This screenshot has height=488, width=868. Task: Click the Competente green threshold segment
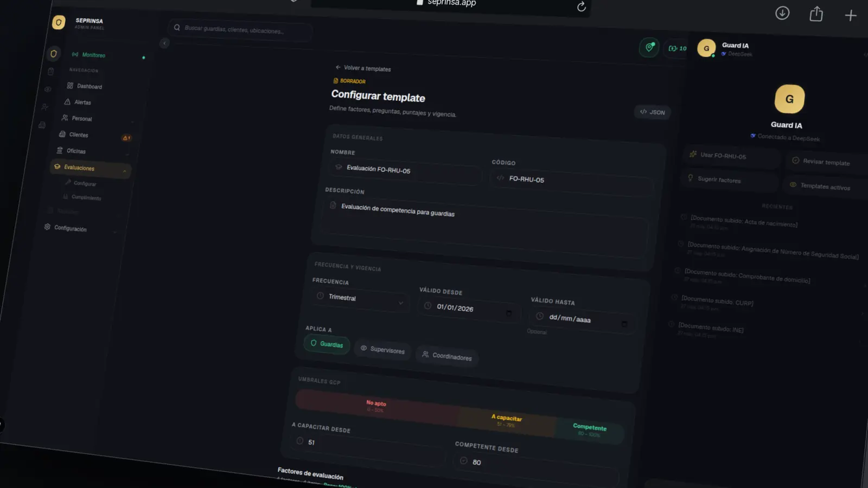[590, 431]
